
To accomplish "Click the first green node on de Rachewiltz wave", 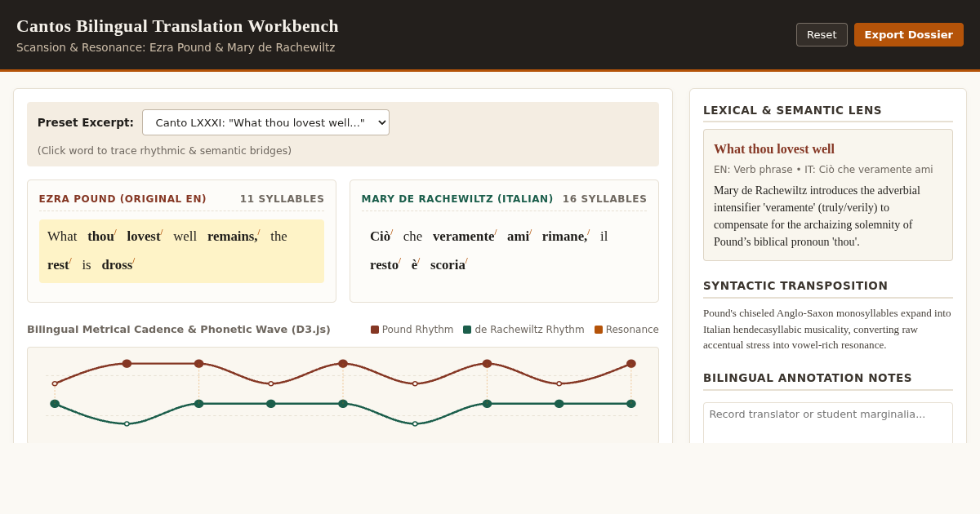I will [x=55, y=404].
